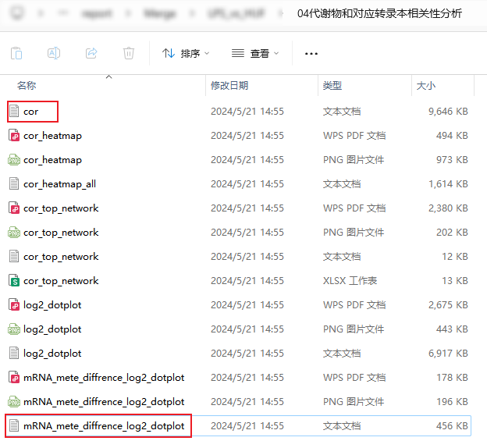Open the 查看 view dropdown
This screenshot has height=448, width=487.
pos(255,53)
